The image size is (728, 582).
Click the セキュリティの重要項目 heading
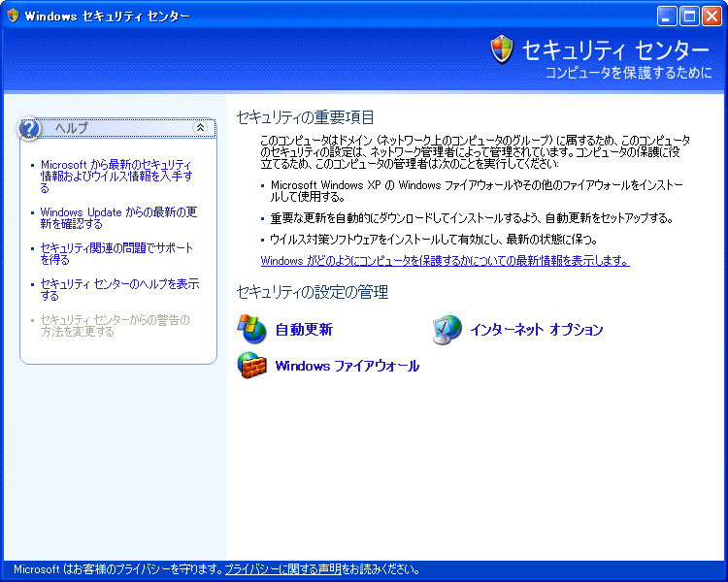pos(306,117)
